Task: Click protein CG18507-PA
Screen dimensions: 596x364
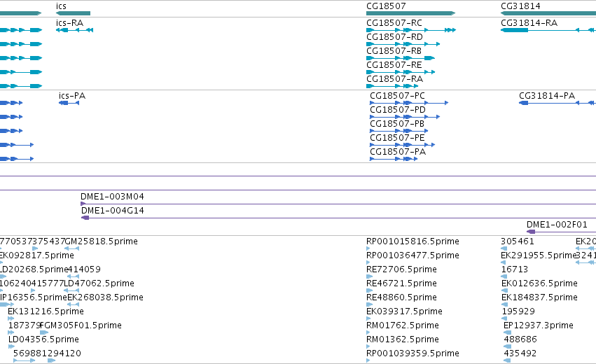Action: tap(398, 152)
